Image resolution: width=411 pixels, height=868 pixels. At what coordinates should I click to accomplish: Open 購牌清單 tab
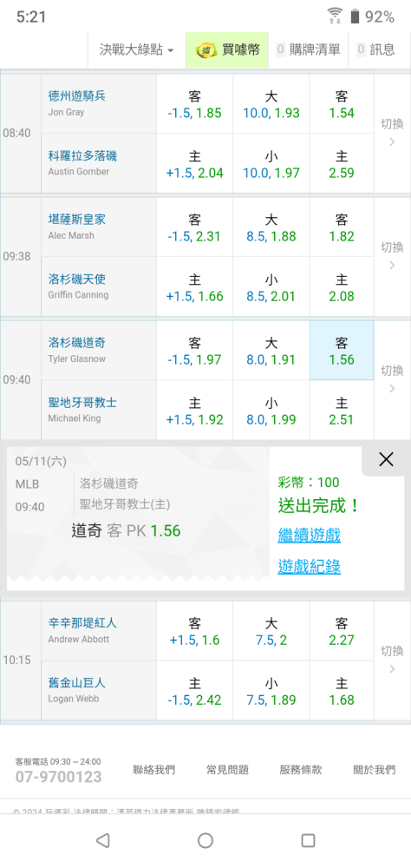pos(308,49)
